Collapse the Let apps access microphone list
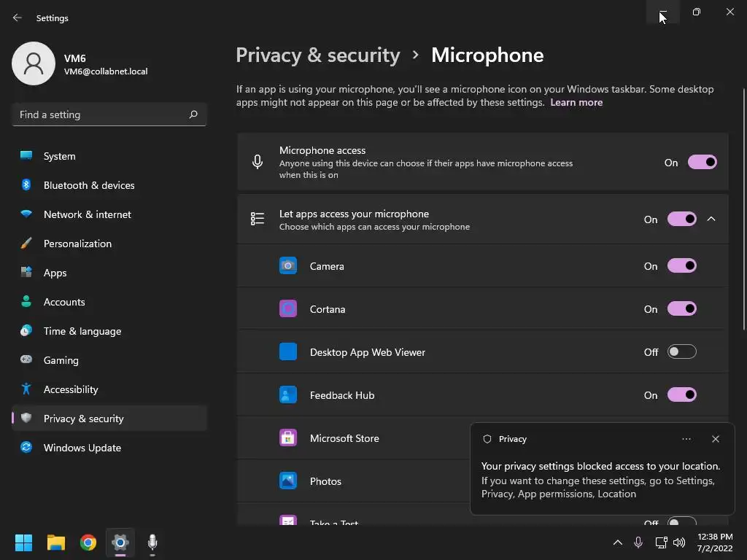This screenshot has height=560, width=747. (711, 219)
